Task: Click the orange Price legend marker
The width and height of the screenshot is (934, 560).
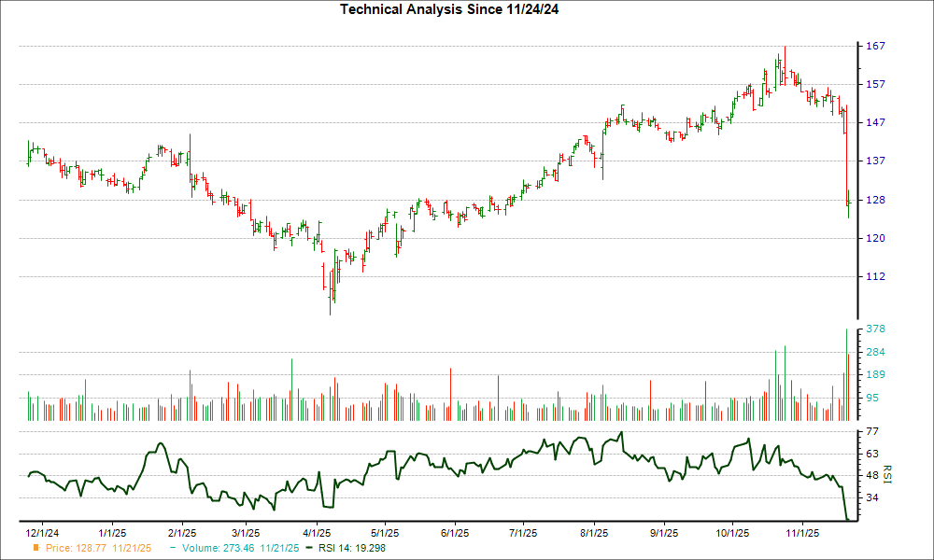Action: [x=36, y=548]
